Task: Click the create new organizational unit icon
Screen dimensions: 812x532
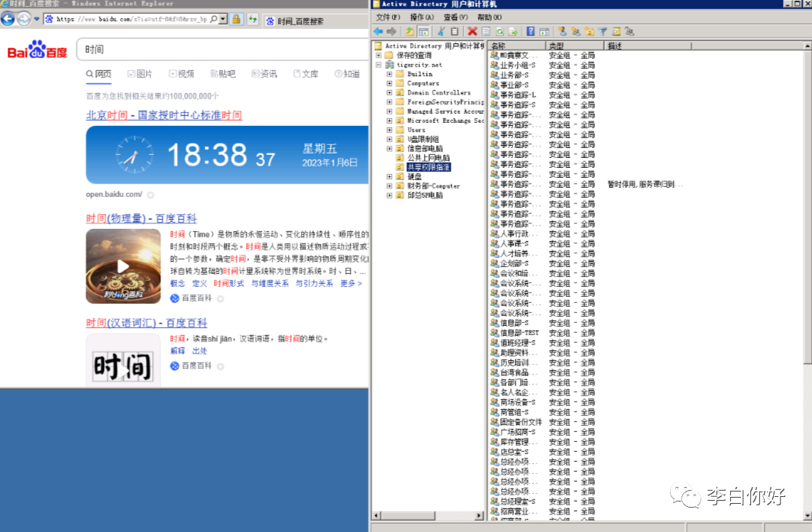Action: 589,31
